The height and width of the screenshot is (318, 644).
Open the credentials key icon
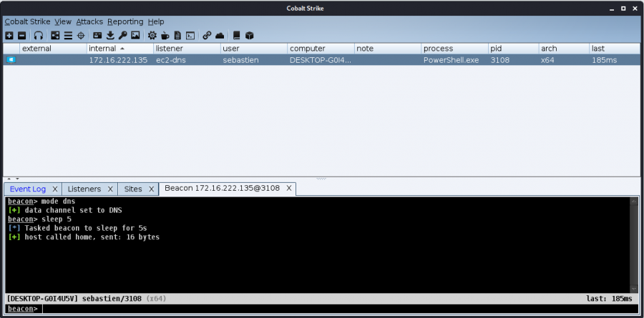tap(122, 35)
